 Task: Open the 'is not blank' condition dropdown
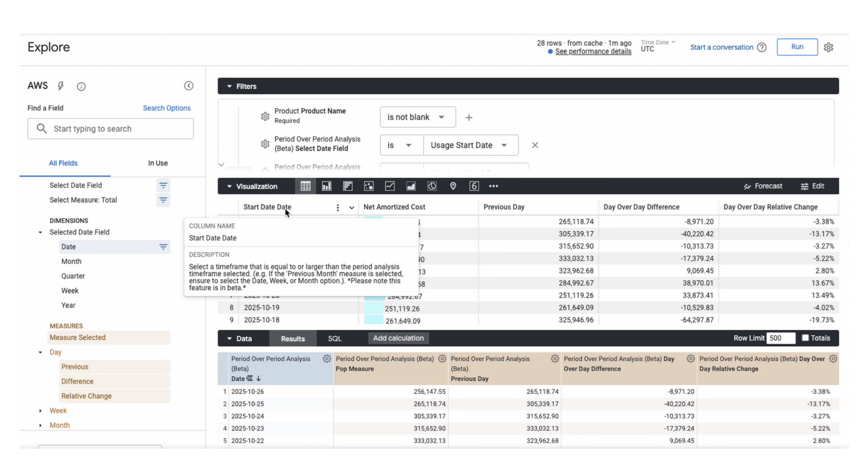click(x=417, y=117)
